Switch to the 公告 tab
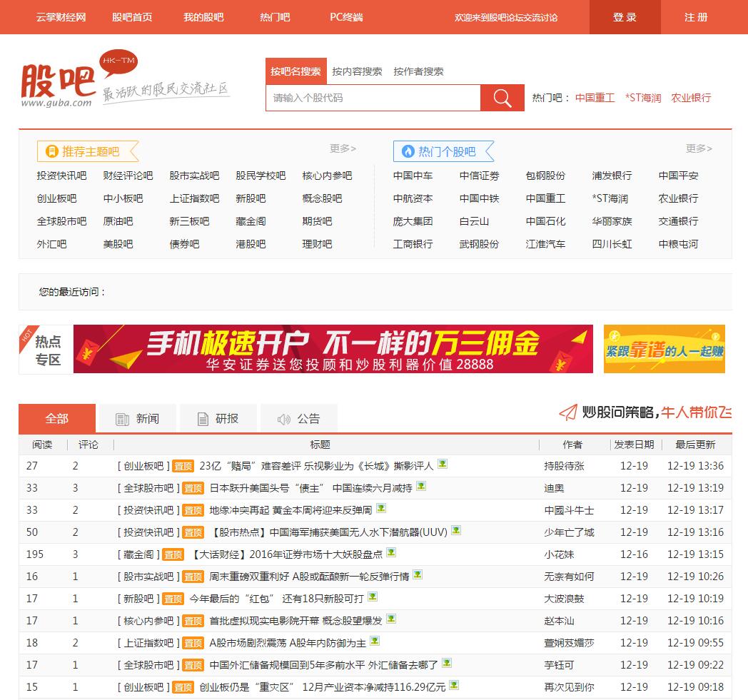748x700 pixels. pyautogui.click(x=299, y=419)
